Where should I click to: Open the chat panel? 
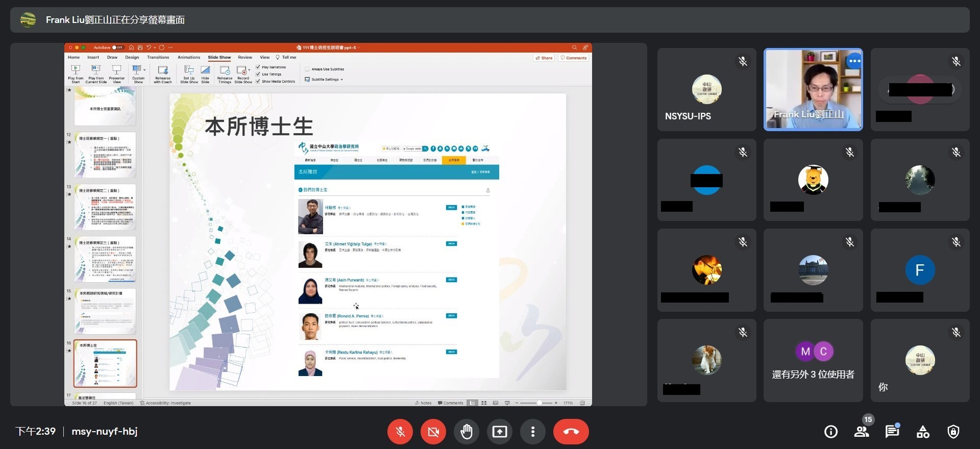(892, 432)
